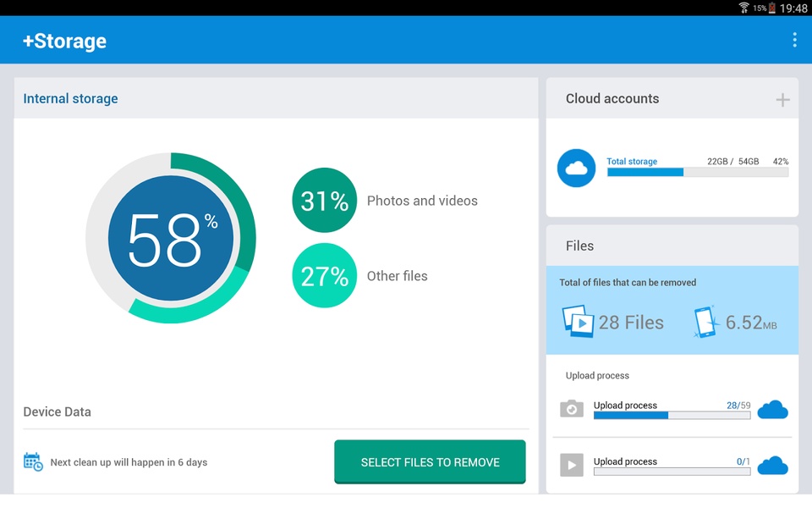Click the Select Files to Remove button

pos(430,462)
